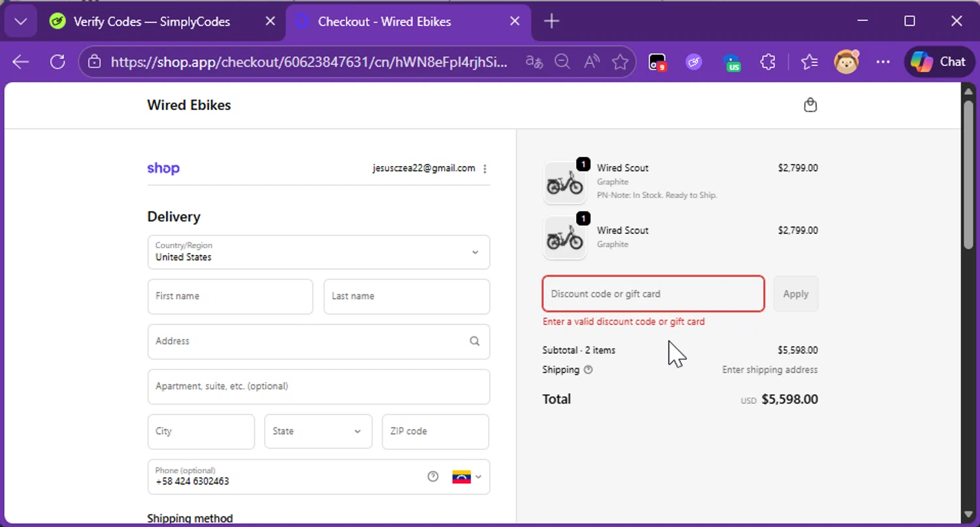Open the Favorites list icon
980x527 pixels.
(809, 62)
